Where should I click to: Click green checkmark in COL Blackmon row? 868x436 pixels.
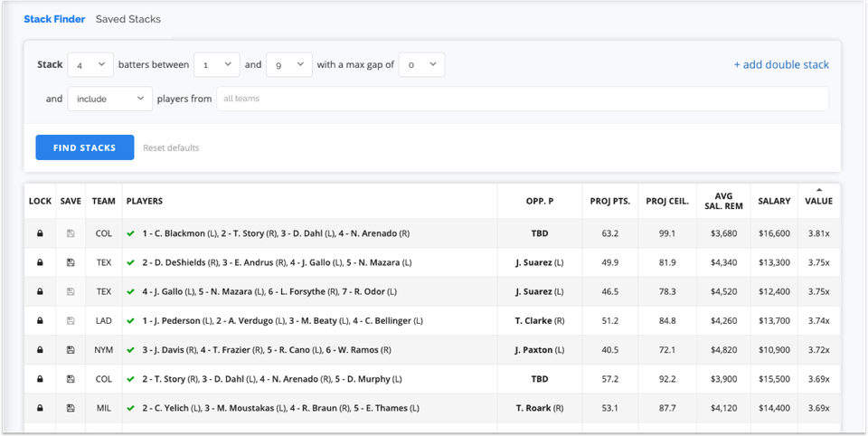click(x=130, y=233)
